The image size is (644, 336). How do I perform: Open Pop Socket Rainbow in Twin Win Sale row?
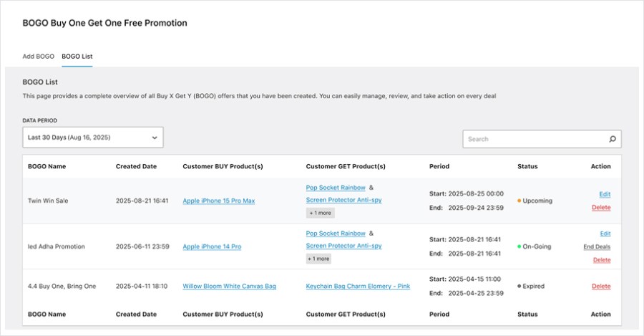(336, 188)
